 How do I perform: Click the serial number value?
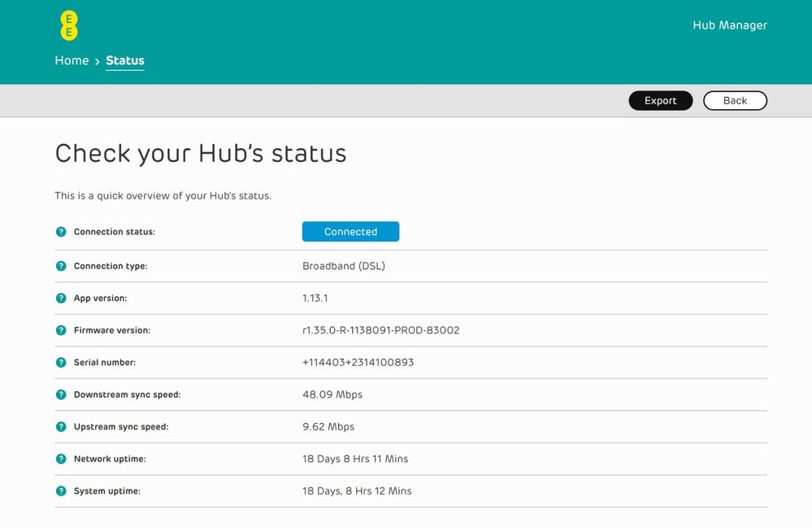tap(358, 362)
